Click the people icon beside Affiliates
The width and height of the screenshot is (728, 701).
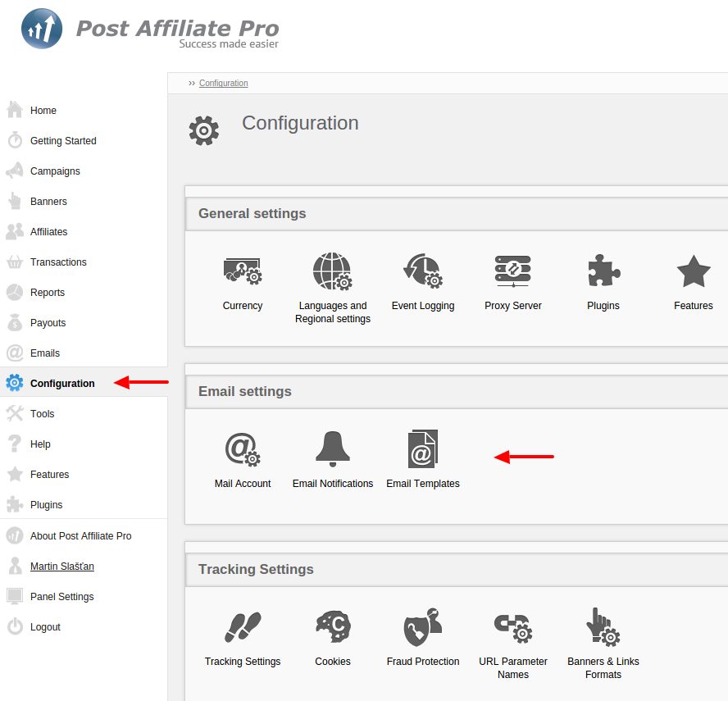pos(15,231)
